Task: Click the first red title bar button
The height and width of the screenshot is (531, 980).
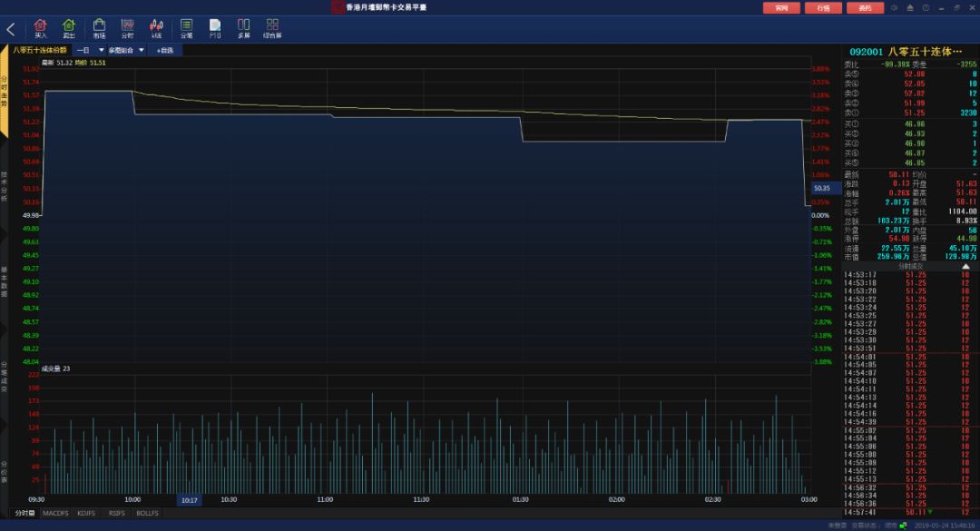Action: [x=781, y=8]
